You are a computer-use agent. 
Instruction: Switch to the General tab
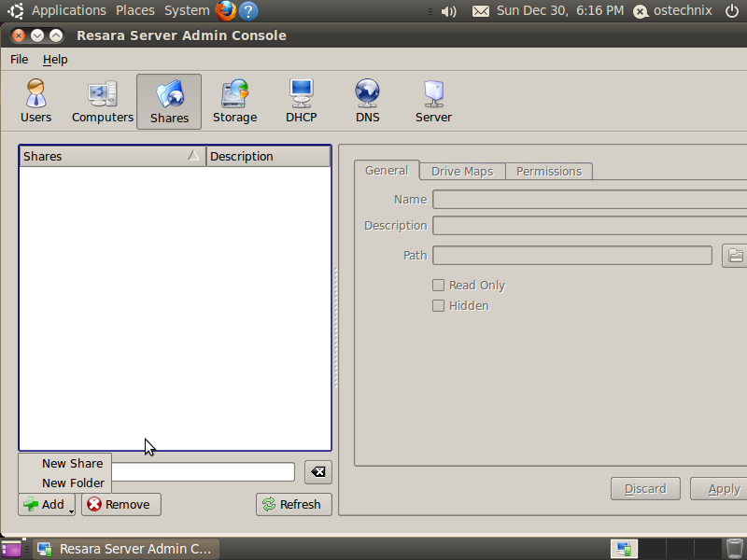click(x=387, y=171)
